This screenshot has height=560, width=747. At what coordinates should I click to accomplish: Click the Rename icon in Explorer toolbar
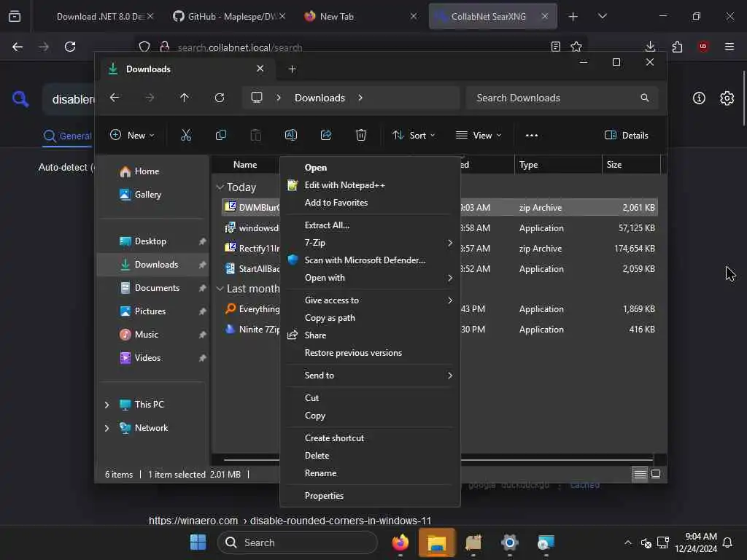tap(290, 135)
